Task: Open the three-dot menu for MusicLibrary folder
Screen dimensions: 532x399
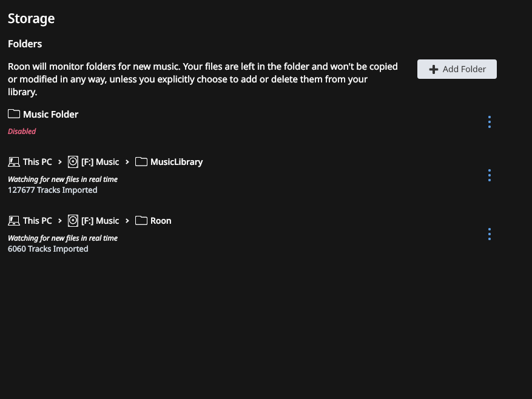Action: pos(490,175)
